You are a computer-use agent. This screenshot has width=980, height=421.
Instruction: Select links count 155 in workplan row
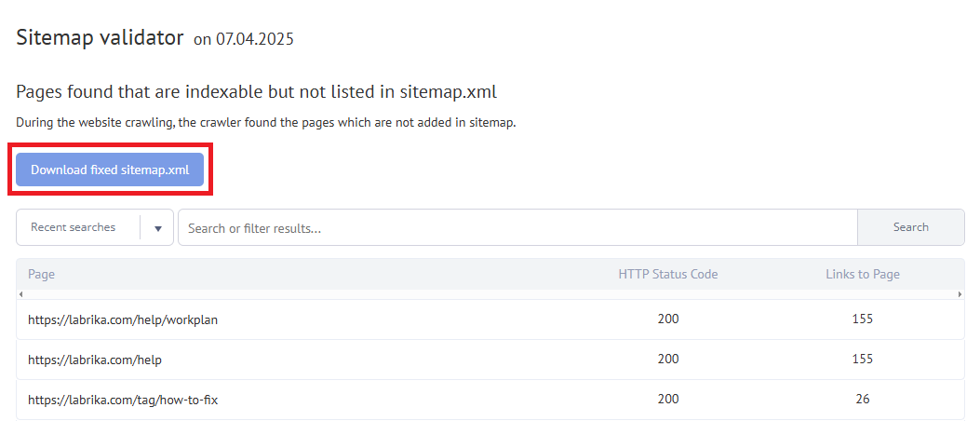[x=862, y=319]
